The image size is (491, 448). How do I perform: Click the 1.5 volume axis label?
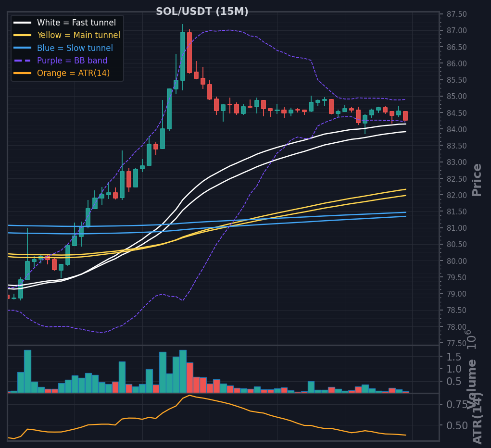(x=454, y=357)
